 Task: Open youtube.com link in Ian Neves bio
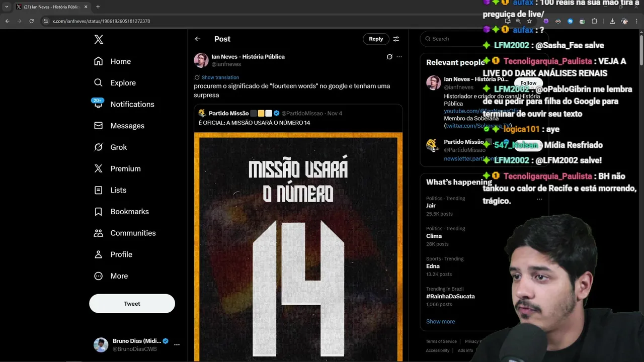pyautogui.click(x=482, y=111)
